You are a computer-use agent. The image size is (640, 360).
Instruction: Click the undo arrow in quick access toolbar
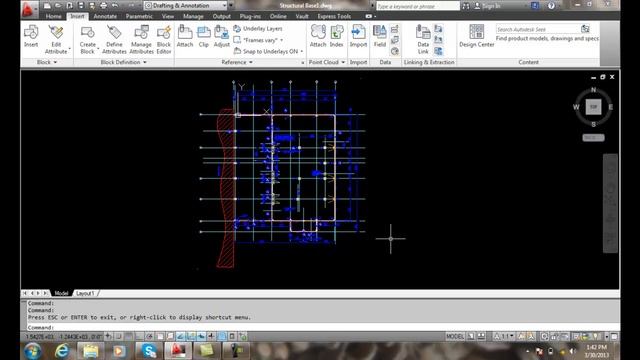click(x=115, y=6)
